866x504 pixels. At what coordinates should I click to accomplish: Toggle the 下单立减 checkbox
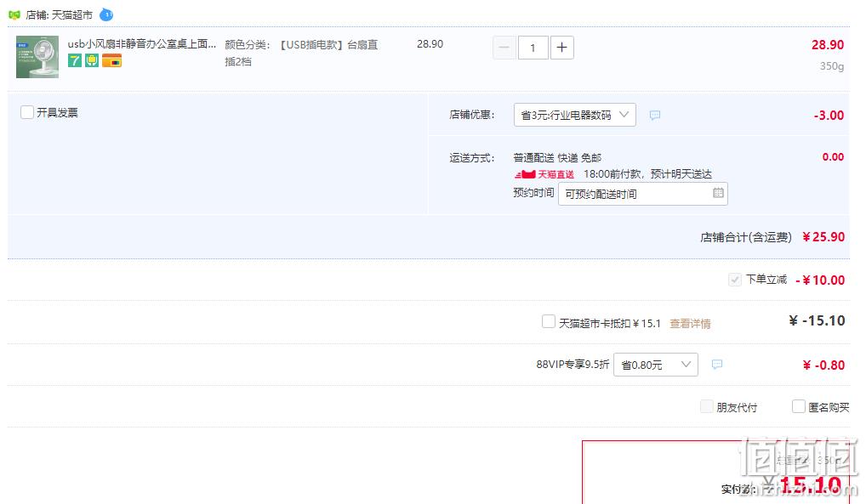(734, 280)
